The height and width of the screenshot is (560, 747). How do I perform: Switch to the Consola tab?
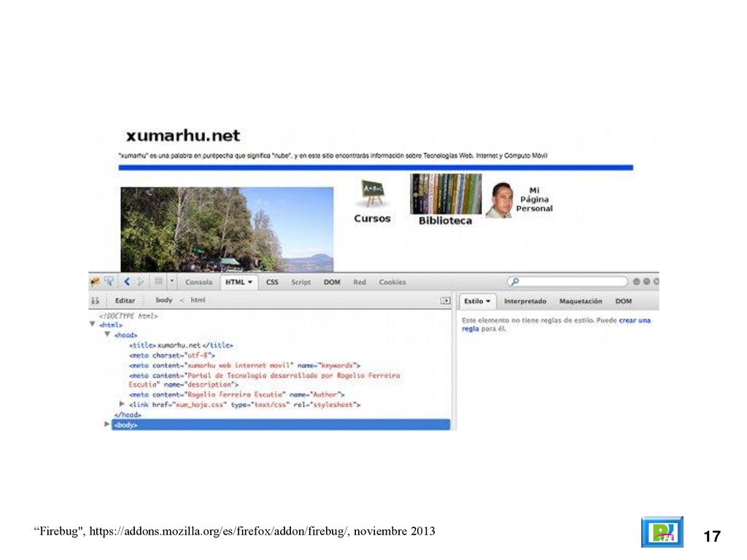tap(198, 282)
